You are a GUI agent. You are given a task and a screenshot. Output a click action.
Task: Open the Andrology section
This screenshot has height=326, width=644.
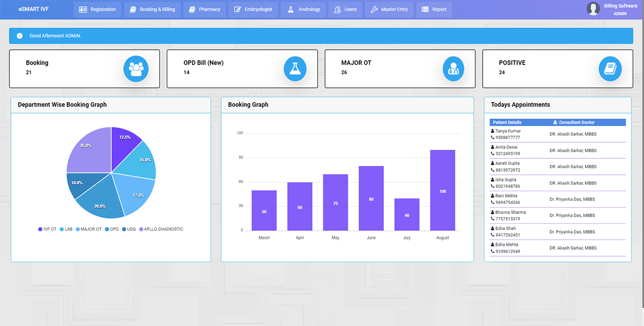[304, 9]
